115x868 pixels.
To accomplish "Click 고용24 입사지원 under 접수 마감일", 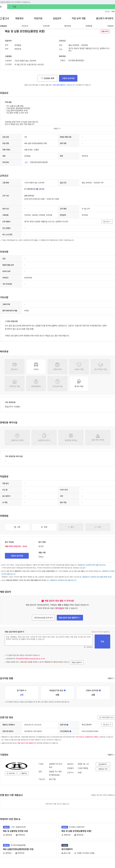I will [17, 556].
